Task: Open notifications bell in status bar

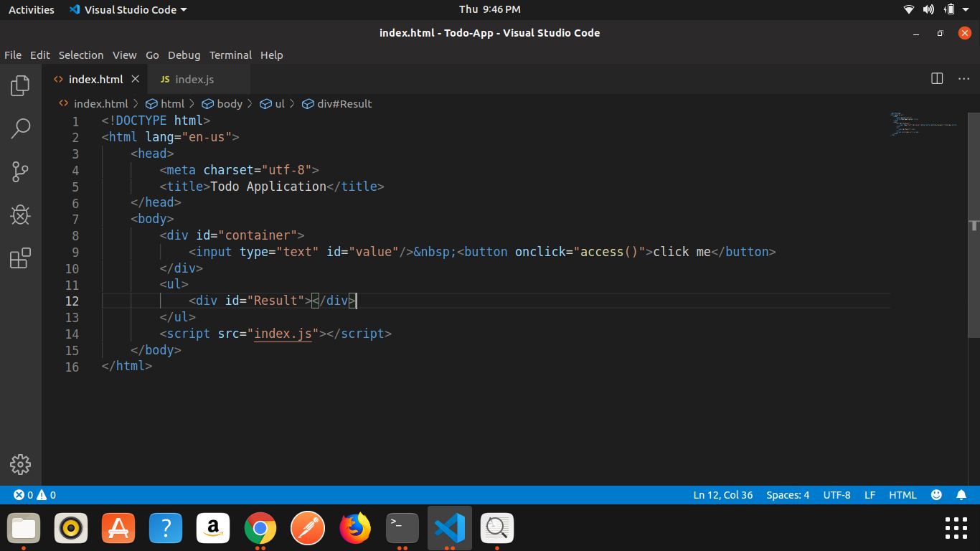Action: click(x=961, y=495)
